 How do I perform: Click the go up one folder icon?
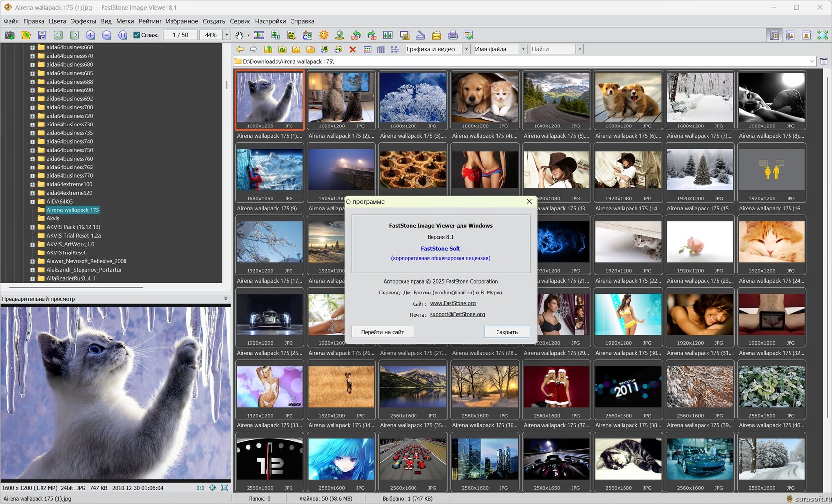point(268,49)
